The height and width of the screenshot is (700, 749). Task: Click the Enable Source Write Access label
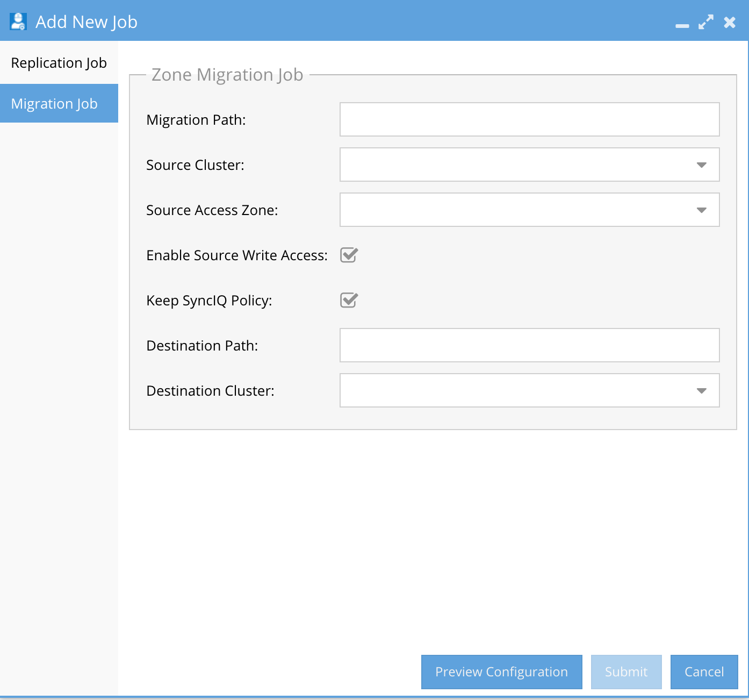(237, 255)
